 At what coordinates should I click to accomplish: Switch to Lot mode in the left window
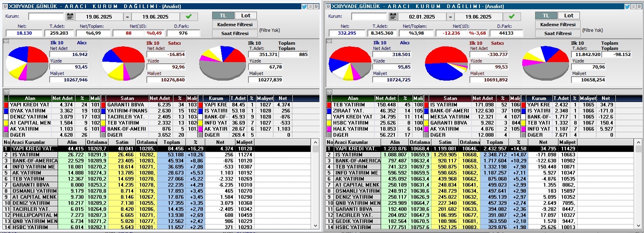point(246,16)
